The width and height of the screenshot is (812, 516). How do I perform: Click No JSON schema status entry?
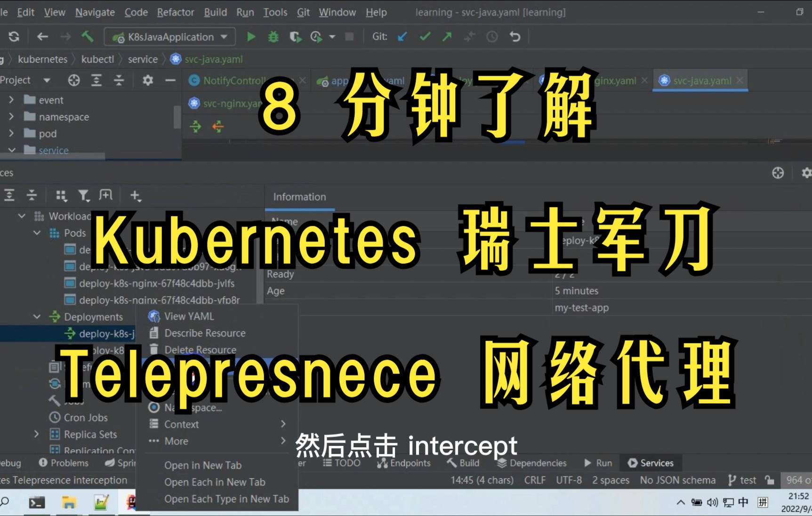[677, 480]
